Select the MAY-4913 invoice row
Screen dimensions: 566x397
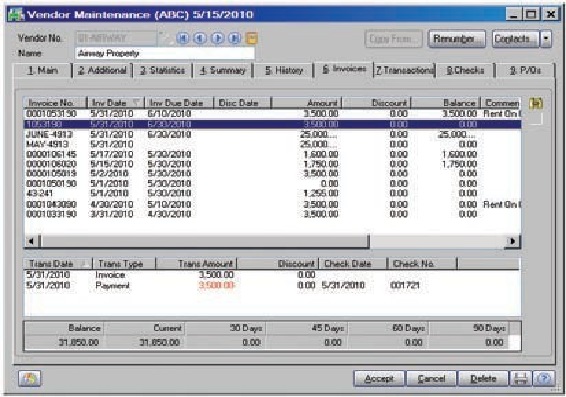click(273, 144)
